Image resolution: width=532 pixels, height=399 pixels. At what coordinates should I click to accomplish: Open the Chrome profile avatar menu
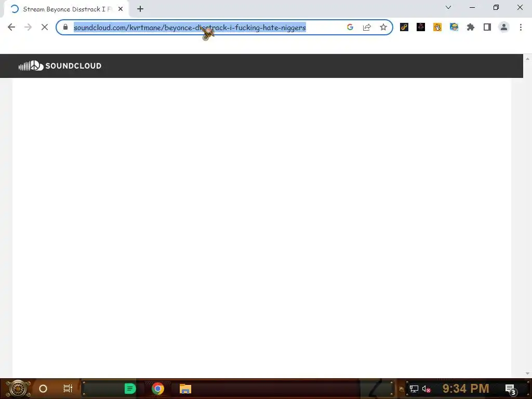click(x=504, y=27)
